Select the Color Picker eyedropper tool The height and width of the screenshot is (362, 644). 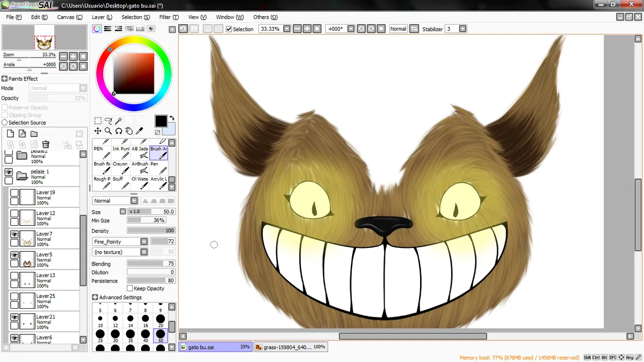(139, 131)
